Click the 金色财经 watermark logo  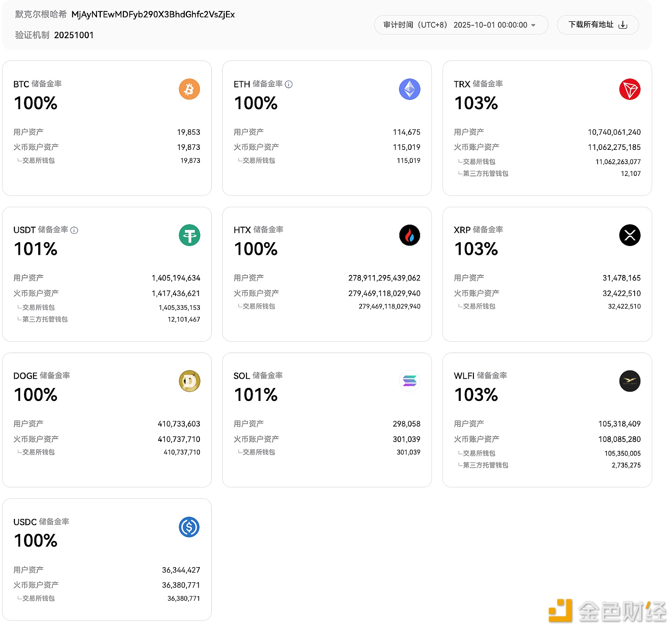(607, 611)
